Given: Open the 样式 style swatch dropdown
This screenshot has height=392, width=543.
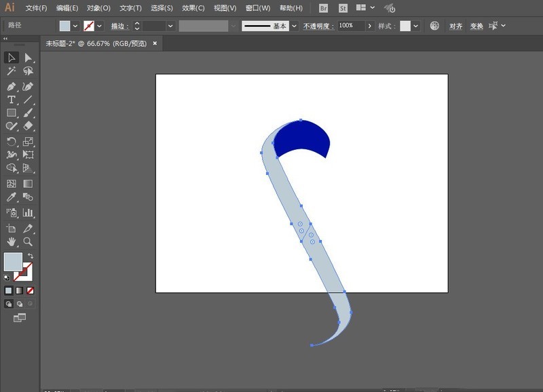Looking at the screenshot, I should [415, 26].
